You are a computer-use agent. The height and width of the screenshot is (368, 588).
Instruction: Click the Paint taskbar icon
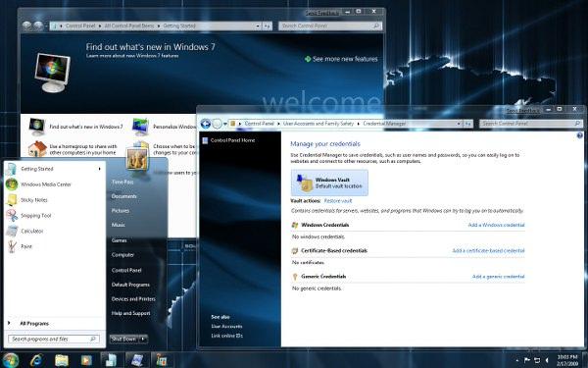(x=162, y=360)
